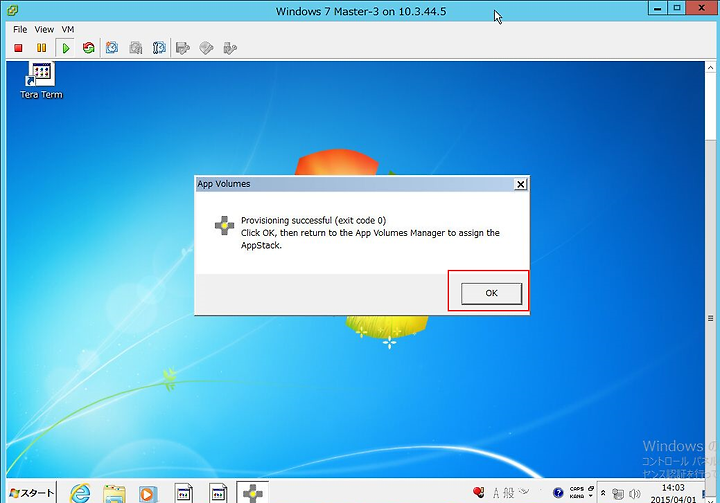
Task: Take a snapshot using the clock snapshot icon
Action: [x=112, y=48]
